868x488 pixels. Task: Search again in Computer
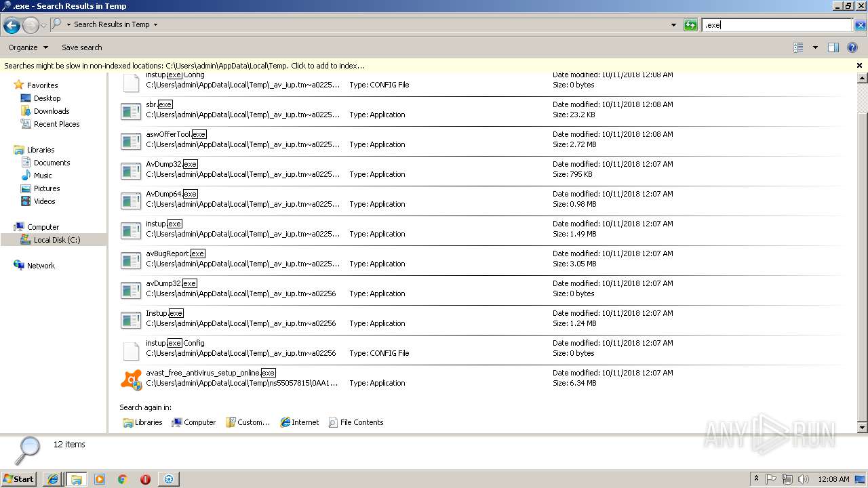[x=193, y=422]
